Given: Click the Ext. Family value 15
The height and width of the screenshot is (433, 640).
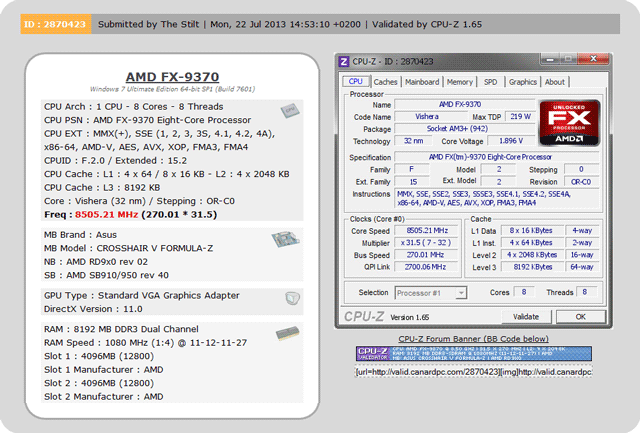Looking at the screenshot, I should coord(412,182).
